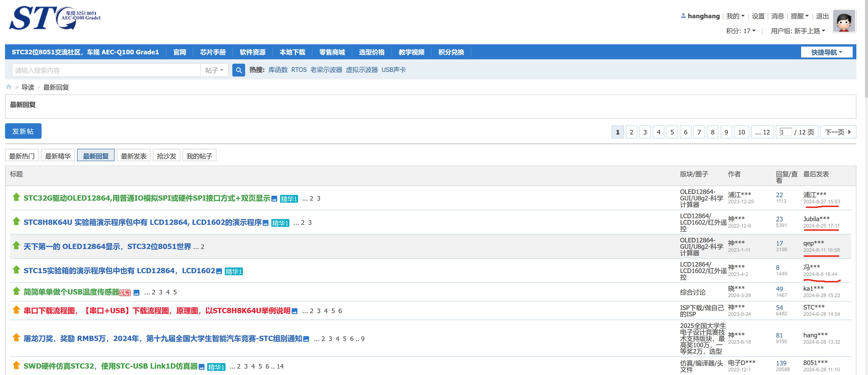Expand the 我的 dropdown menu
This screenshot has width=868, height=375.
click(x=735, y=16)
